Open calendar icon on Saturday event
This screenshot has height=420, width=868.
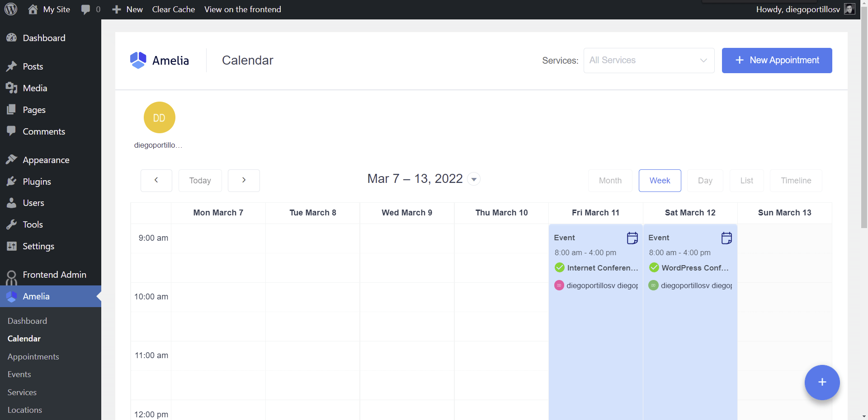click(726, 238)
